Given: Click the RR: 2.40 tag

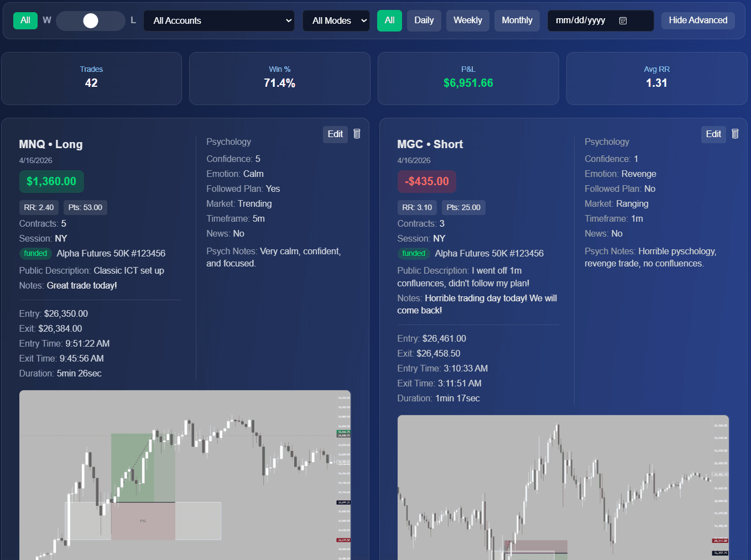Looking at the screenshot, I should 39,207.
